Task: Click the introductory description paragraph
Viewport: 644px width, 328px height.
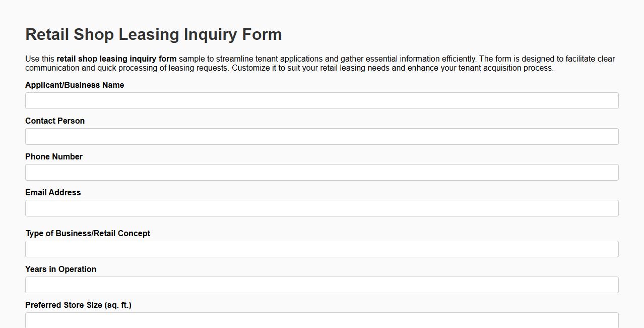Action: 320,63
